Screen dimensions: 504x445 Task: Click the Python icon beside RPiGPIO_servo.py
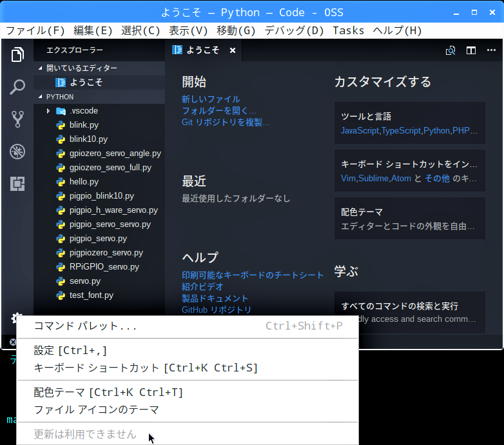[61, 267]
